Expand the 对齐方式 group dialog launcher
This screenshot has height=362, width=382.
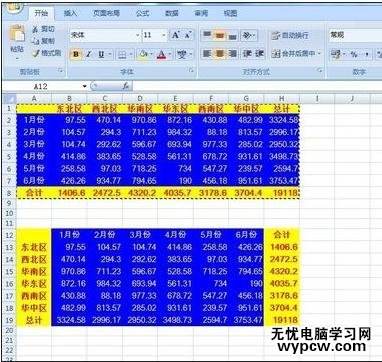(320, 71)
